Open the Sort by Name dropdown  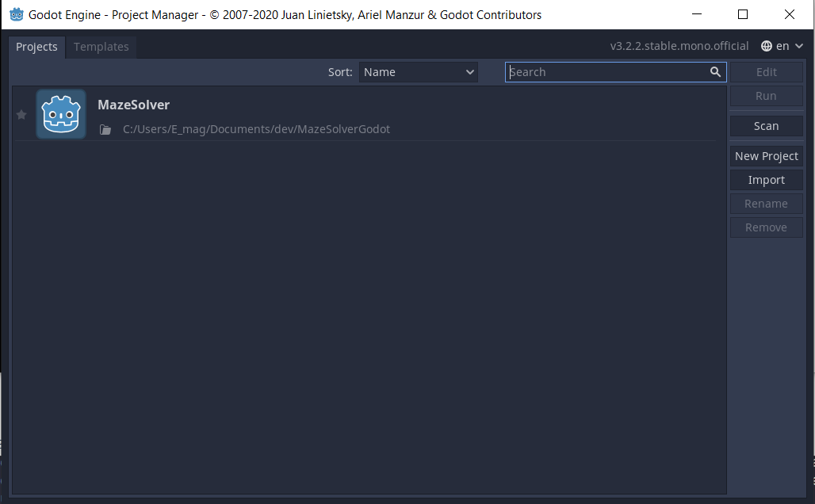click(x=419, y=72)
